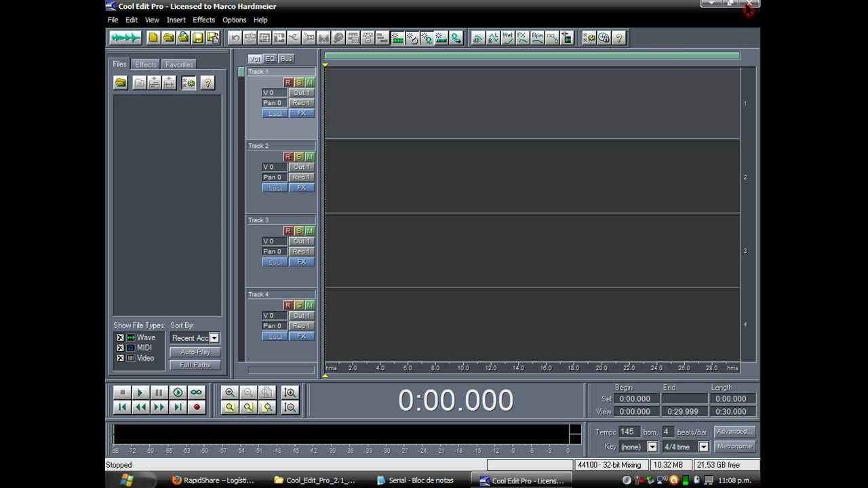Open the 4/4 time dropdown
868x488 pixels.
point(704,447)
